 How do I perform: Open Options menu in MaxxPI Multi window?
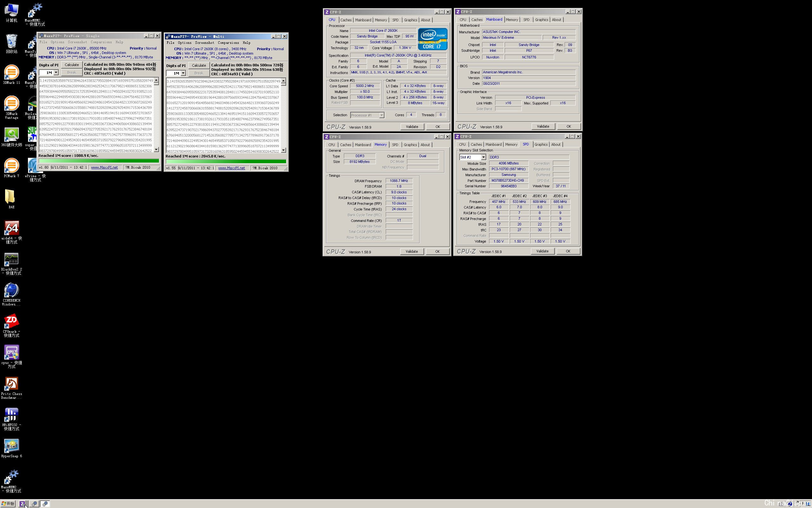click(185, 43)
